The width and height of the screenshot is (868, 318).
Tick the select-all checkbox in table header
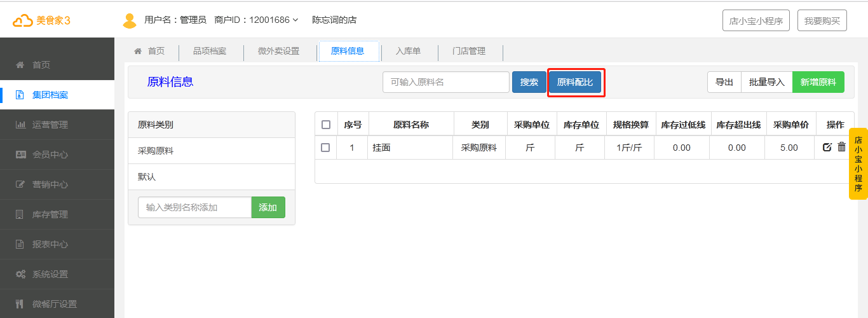pos(326,125)
